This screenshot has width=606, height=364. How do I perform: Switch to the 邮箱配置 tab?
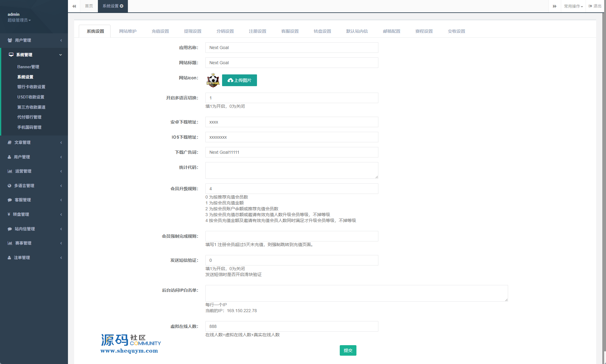pyautogui.click(x=391, y=31)
